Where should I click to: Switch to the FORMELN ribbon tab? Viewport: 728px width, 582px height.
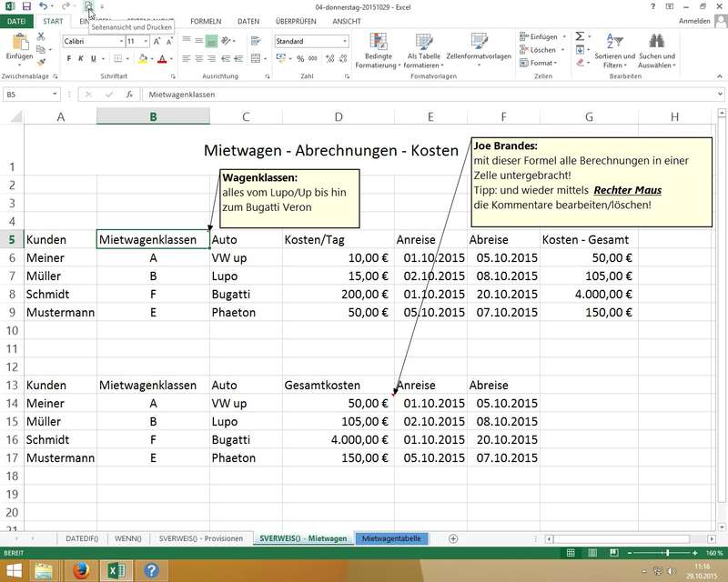(206, 21)
